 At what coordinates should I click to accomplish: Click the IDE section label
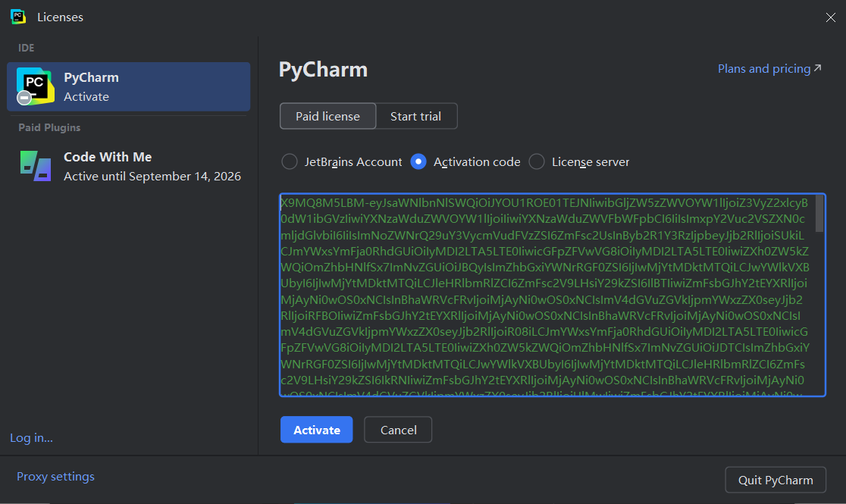(27, 48)
